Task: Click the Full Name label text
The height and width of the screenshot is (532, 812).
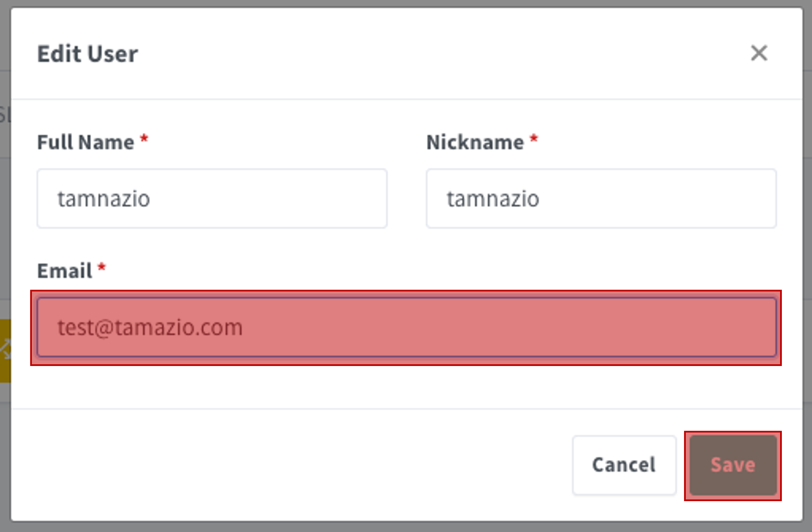Action: tap(86, 142)
